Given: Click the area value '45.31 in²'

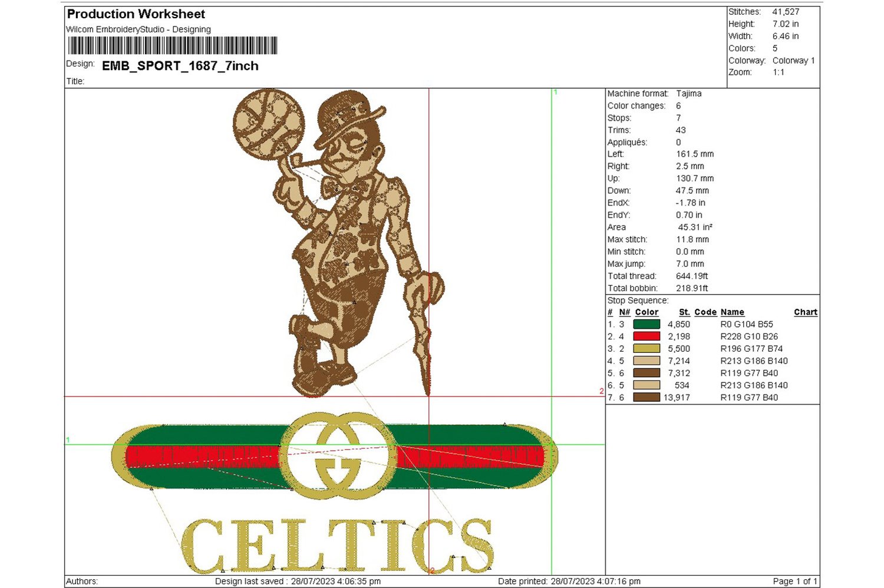Looking at the screenshot, I should coord(695,227).
